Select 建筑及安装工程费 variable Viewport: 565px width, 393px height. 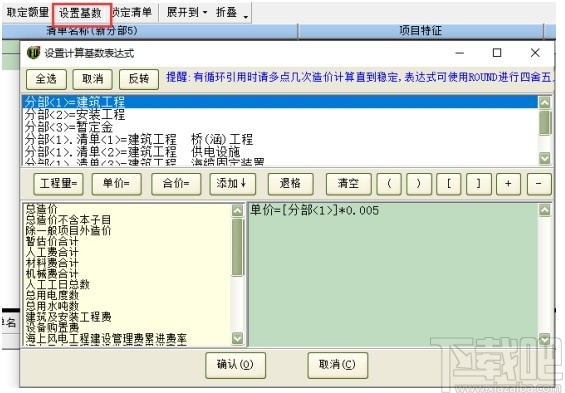pos(68,317)
